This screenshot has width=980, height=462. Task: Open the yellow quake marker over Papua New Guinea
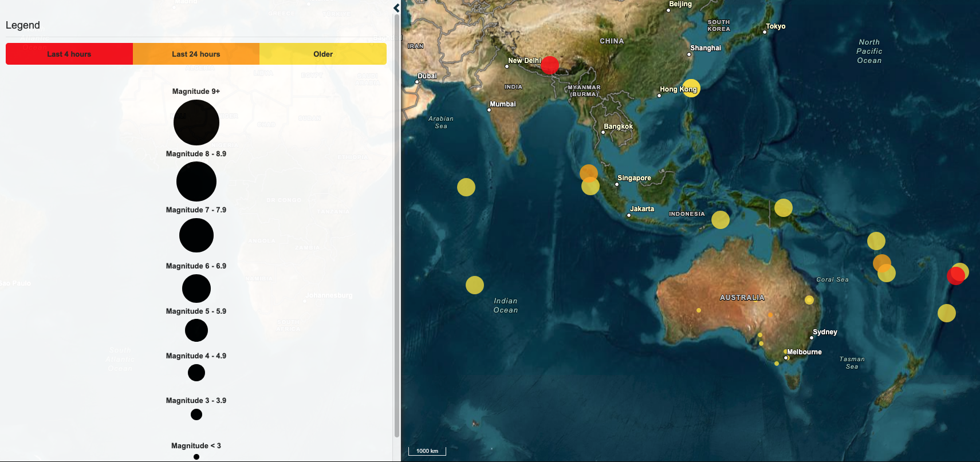click(784, 208)
